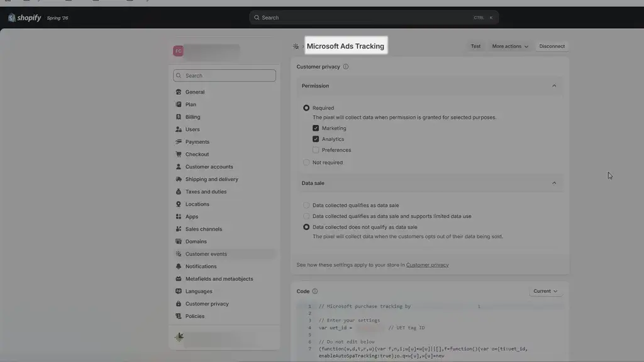
Task: Open Notifications settings page
Action: pos(225,266)
